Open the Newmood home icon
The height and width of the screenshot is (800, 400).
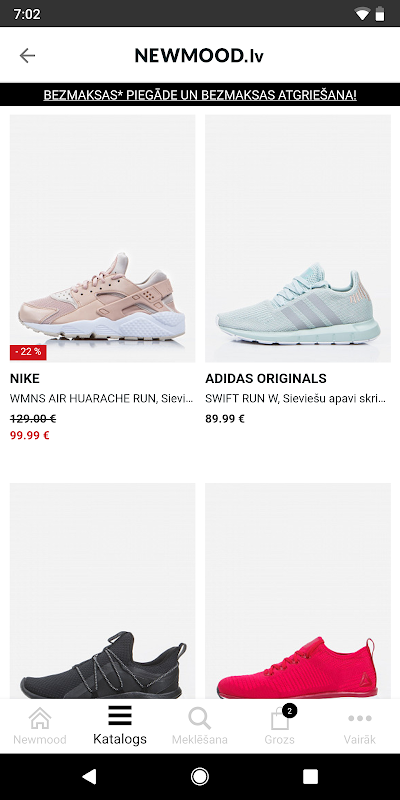pos(40,718)
